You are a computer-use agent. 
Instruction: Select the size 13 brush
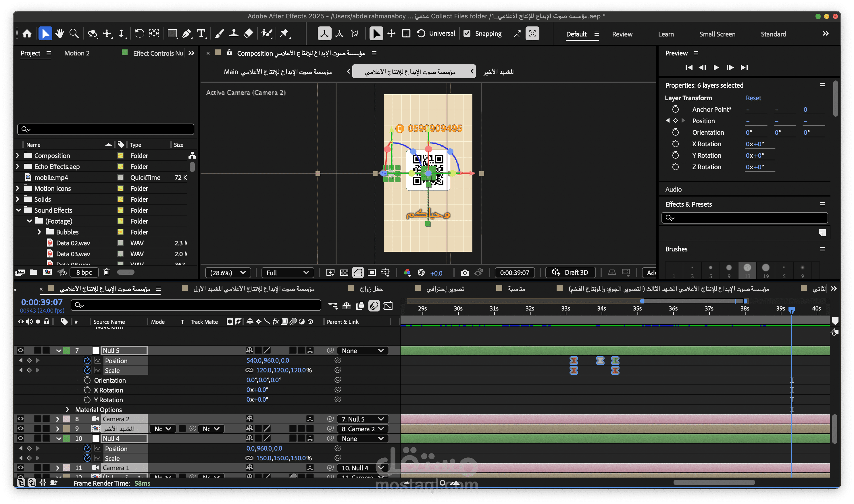747,268
